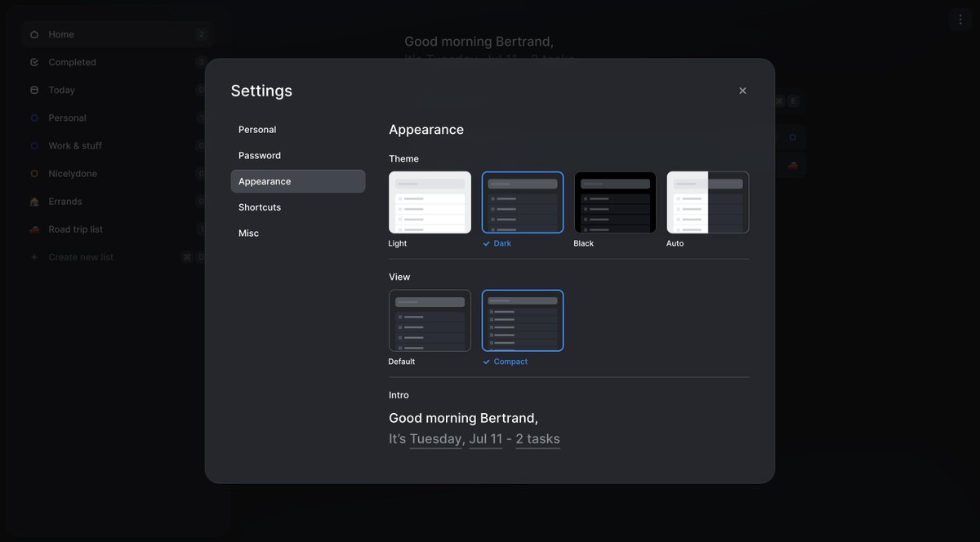
Task: Open the Misc settings section
Action: [248, 233]
